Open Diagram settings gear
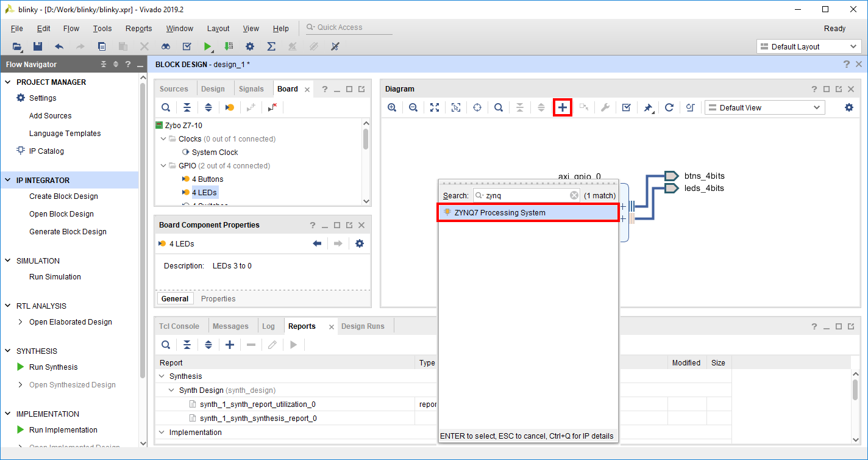 click(849, 107)
